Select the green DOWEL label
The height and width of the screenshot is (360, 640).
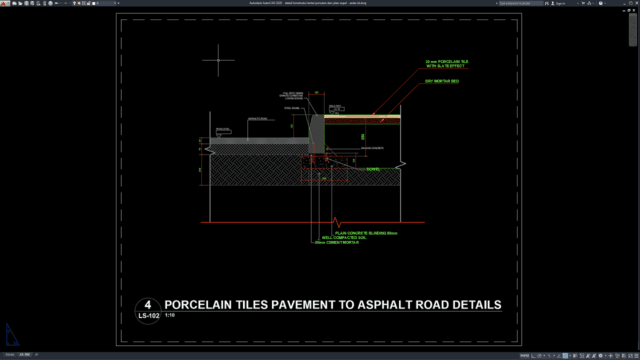pyautogui.click(x=373, y=169)
